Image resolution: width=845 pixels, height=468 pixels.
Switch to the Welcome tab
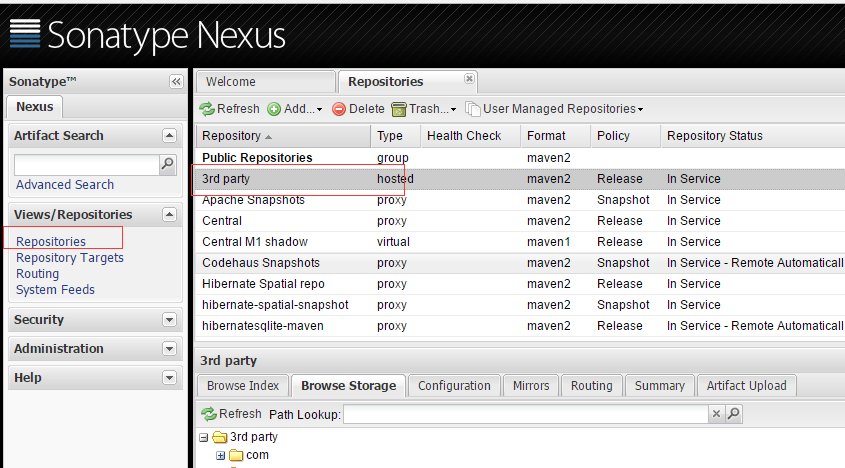266,81
